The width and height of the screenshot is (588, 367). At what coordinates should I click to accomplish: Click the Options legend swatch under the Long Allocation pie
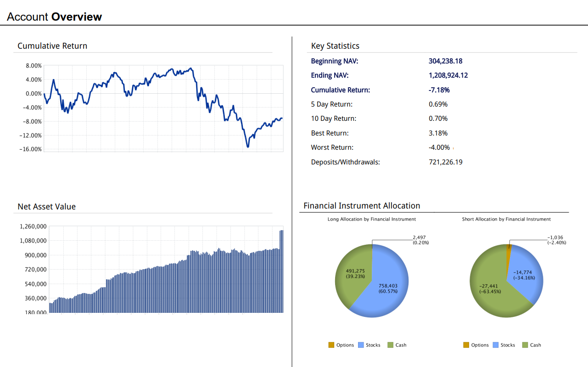331,345
